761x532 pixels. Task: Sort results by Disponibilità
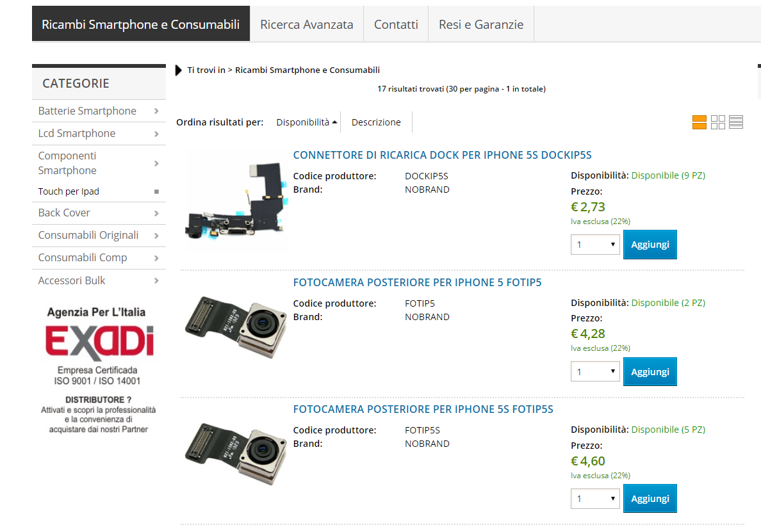tap(303, 122)
